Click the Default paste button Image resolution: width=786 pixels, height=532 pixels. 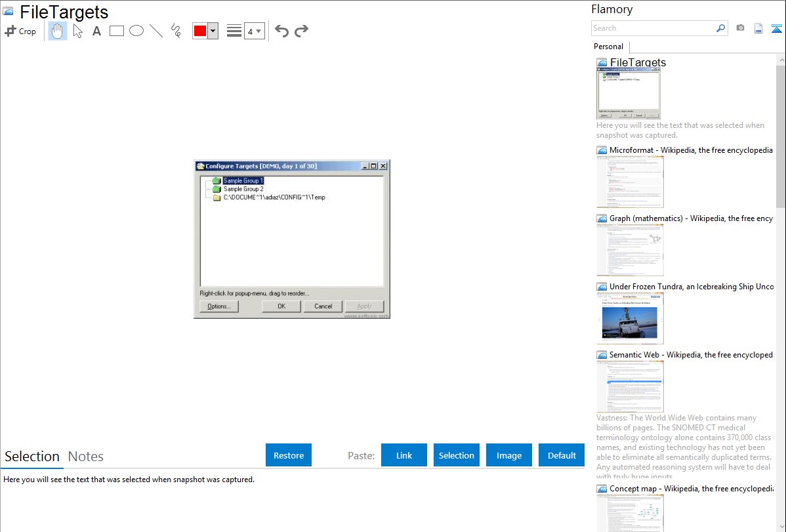coord(562,455)
